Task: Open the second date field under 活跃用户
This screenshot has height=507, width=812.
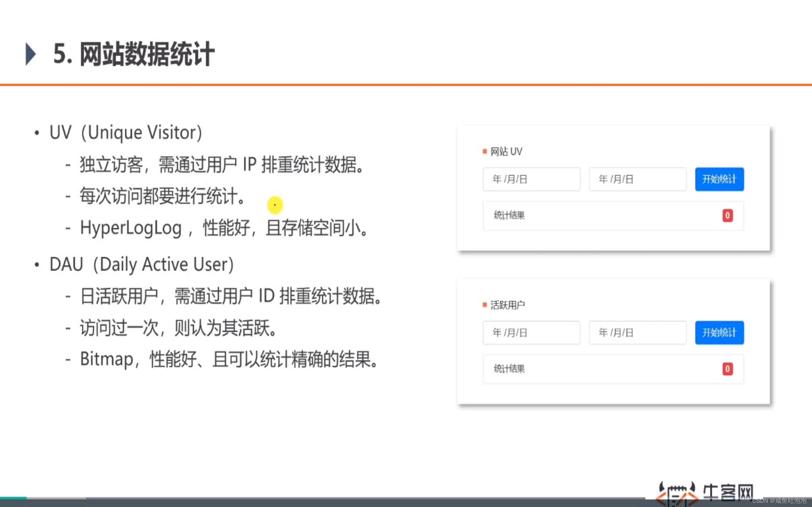Action: click(x=637, y=333)
